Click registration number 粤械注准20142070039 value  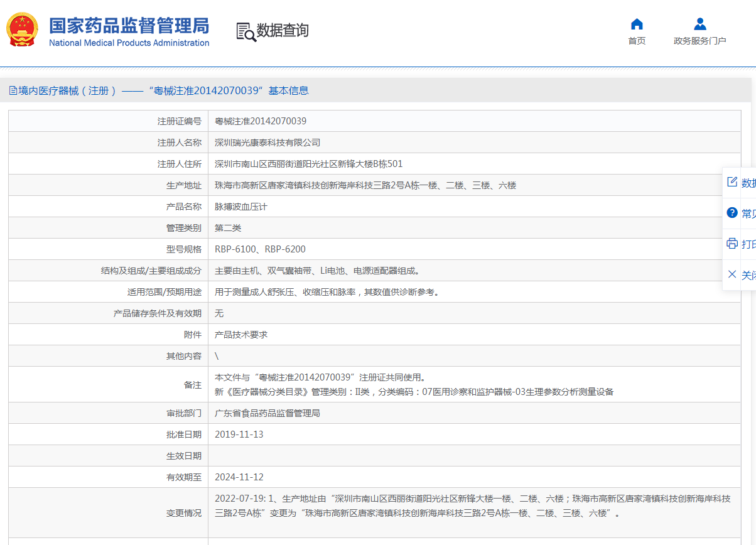tap(261, 121)
